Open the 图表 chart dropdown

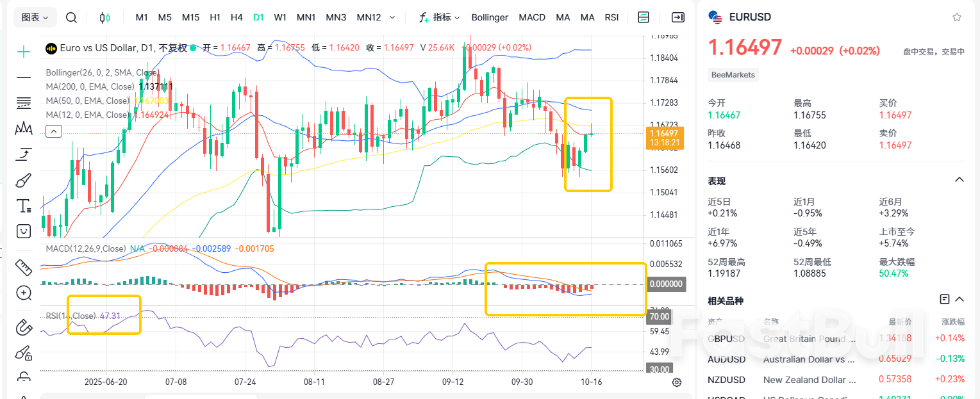pyautogui.click(x=35, y=17)
